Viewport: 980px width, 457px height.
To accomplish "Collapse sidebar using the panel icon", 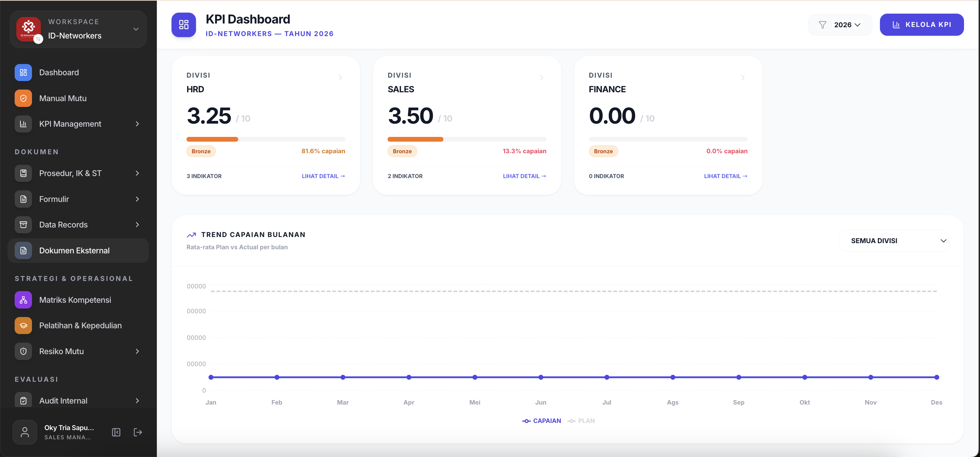I will tap(116, 432).
